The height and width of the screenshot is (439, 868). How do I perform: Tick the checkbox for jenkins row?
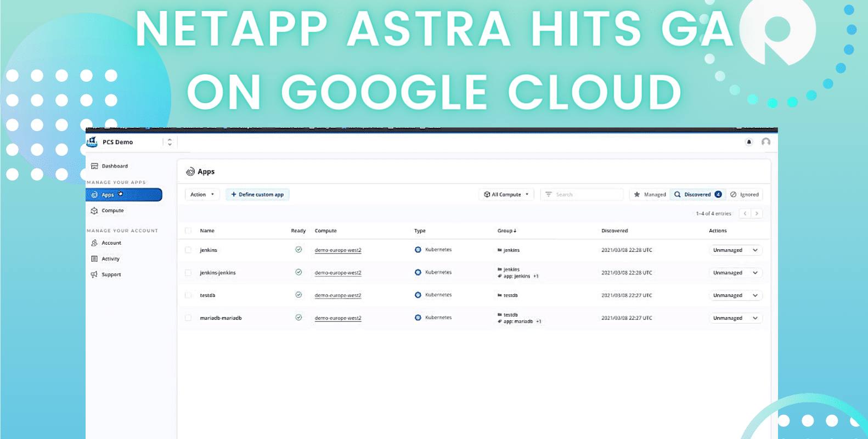(x=188, y=250)
